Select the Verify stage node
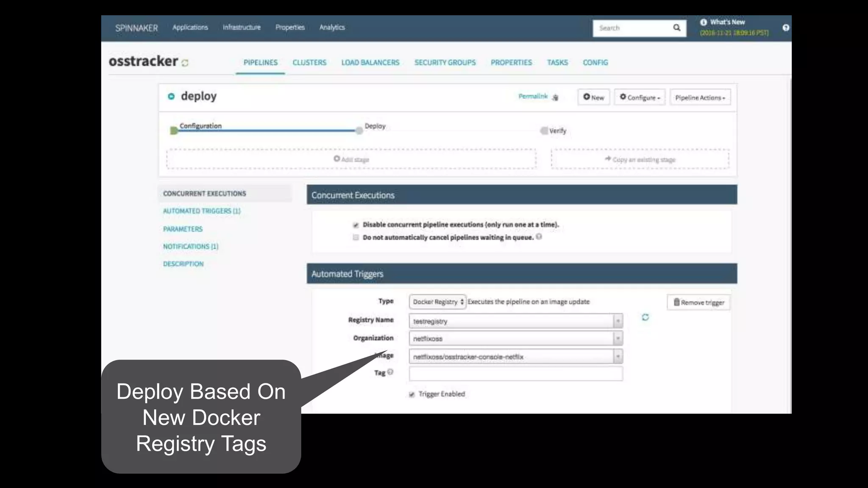Viewport: 868px width, 488px height. pyautogui.click(x=544, y=130)
